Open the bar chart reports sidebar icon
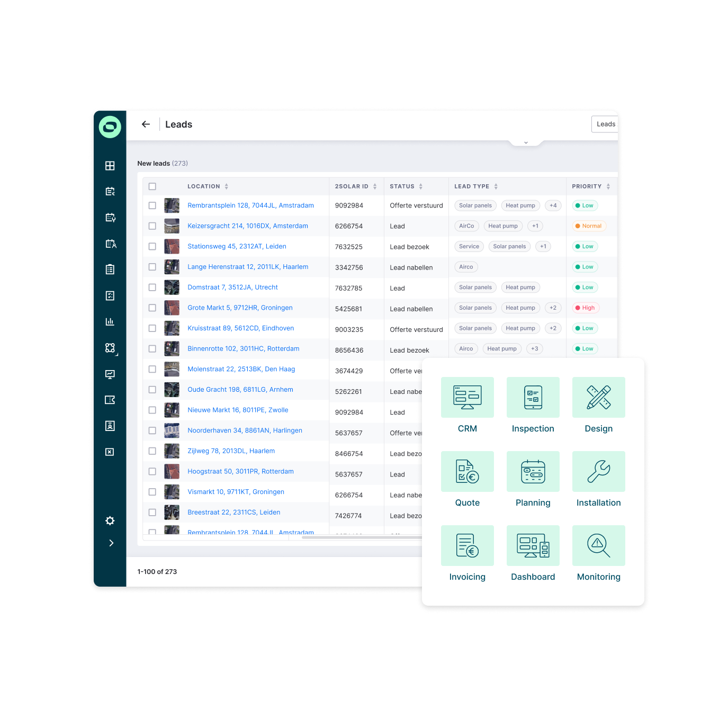The image size is (728, 728). point(110,321)
